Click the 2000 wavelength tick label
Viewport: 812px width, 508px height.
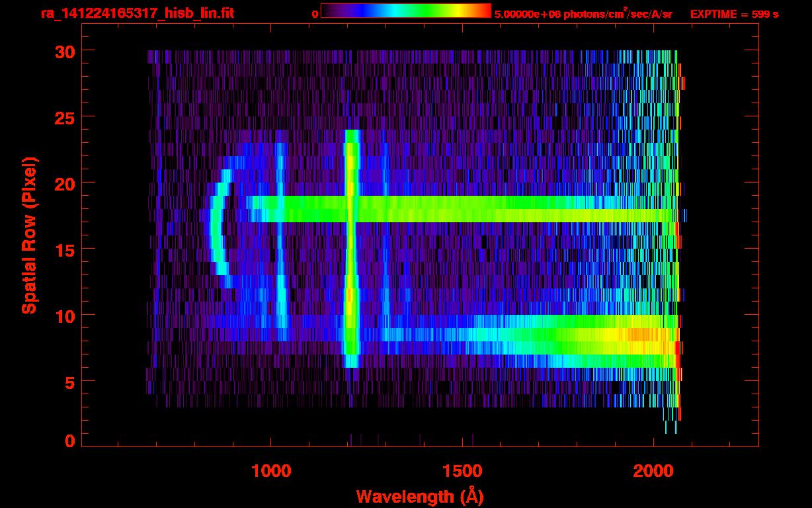tap(653, 470)
